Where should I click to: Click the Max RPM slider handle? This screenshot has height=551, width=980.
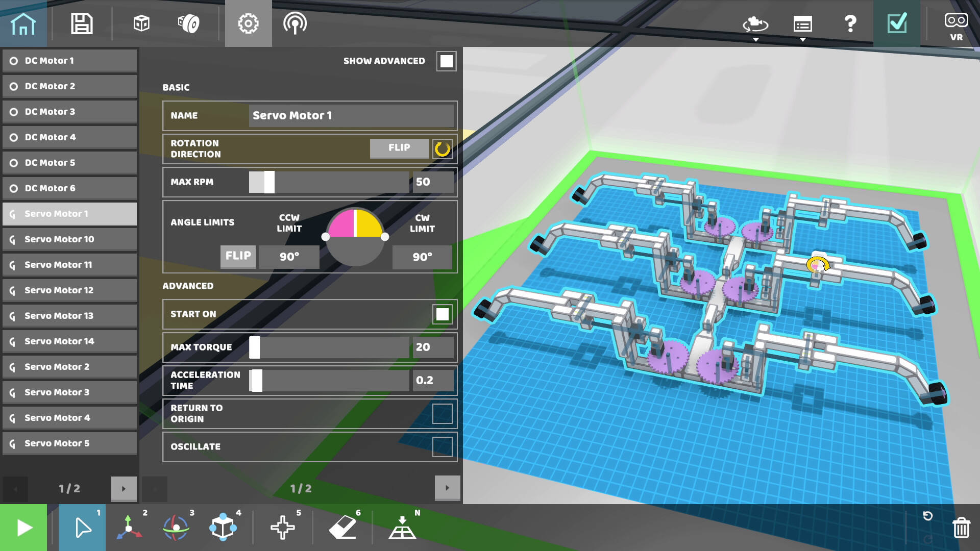point(269,182)
